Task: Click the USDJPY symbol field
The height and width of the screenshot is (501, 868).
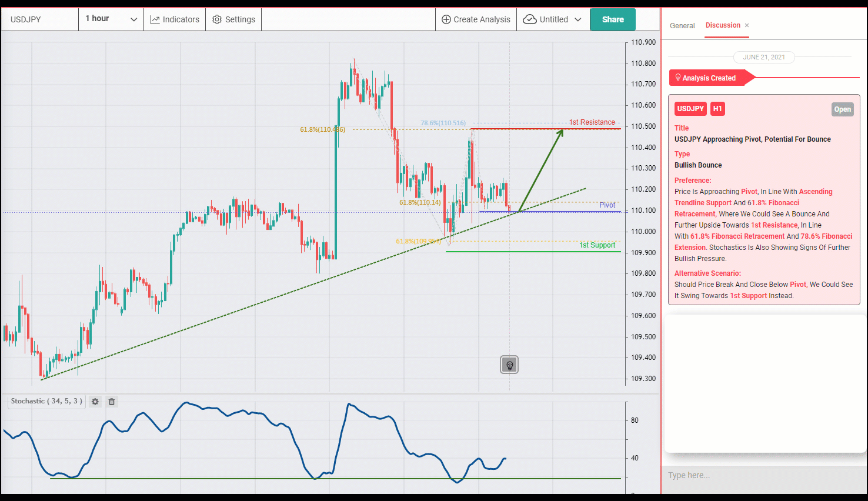Action: click(40, 19)
